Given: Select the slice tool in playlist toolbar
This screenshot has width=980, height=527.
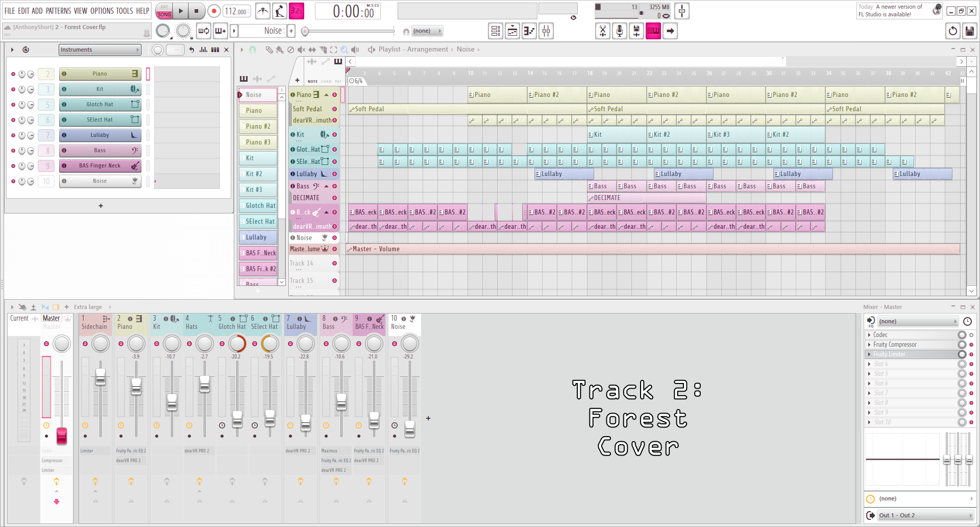Looking at the screenshot, I should point(323,50).
